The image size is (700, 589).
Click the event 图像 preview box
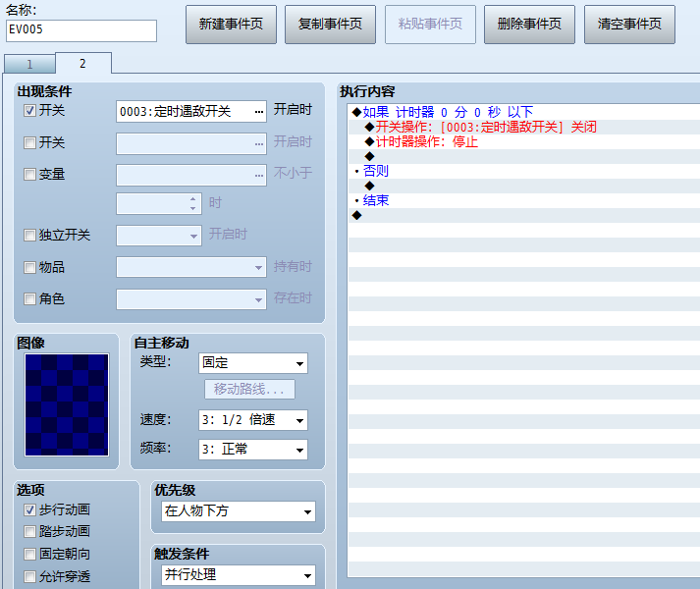coord(67,404)
